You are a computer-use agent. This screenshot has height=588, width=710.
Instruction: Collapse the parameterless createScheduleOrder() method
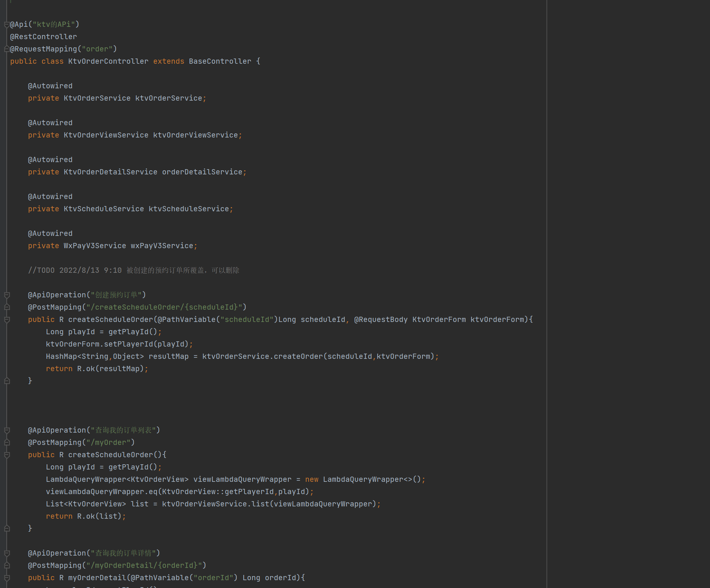(x=7, y=455)
